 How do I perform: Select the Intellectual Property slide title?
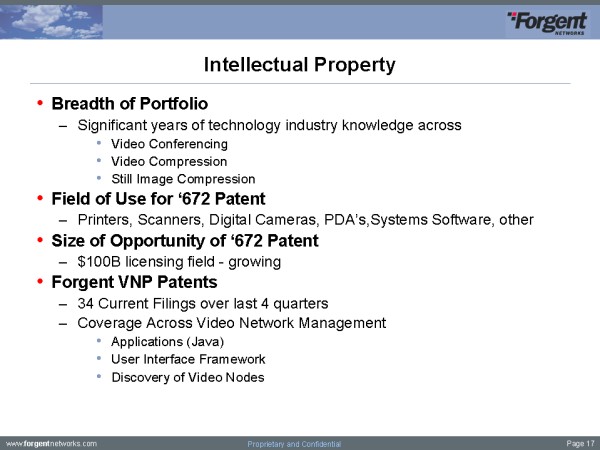[x=300, y=66]
